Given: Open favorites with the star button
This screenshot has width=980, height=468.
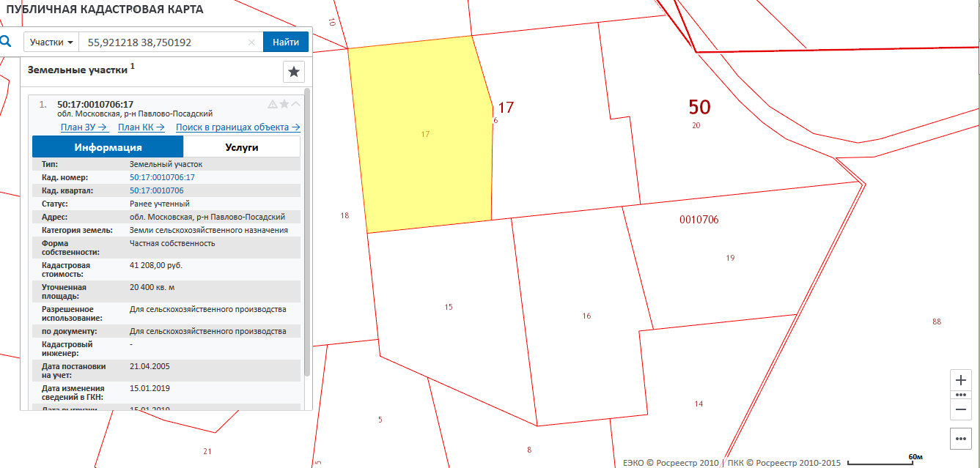Looking at the screenshot, I should point(293,72).
